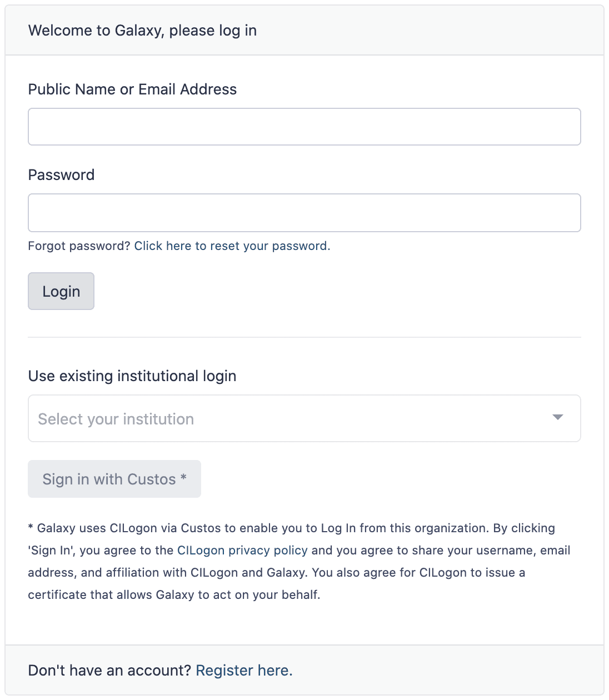Click the Use existing institutional login heading

click(x=132, y=376)
